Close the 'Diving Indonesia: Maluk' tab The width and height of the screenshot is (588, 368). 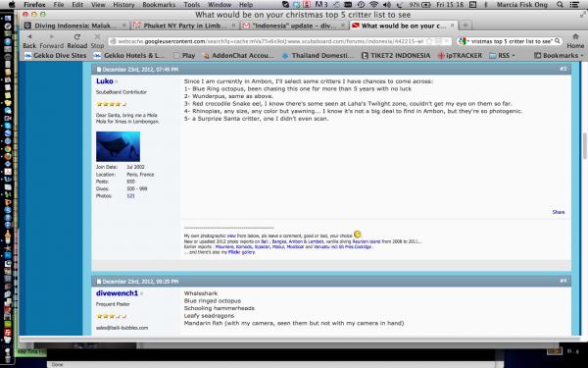coord(124,26)
